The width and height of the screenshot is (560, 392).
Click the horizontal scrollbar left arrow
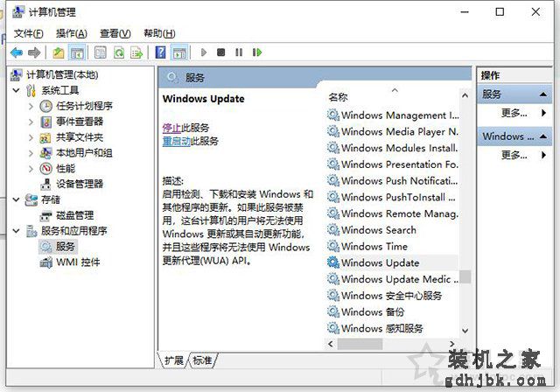[x=331, y=344]
